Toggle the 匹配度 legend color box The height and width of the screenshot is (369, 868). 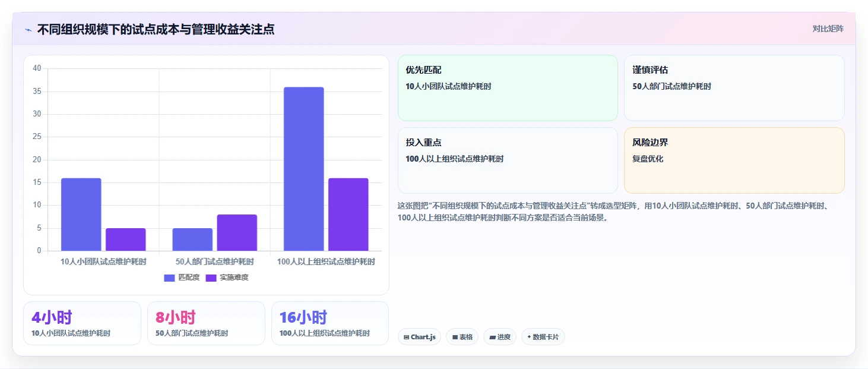(169, 277)
